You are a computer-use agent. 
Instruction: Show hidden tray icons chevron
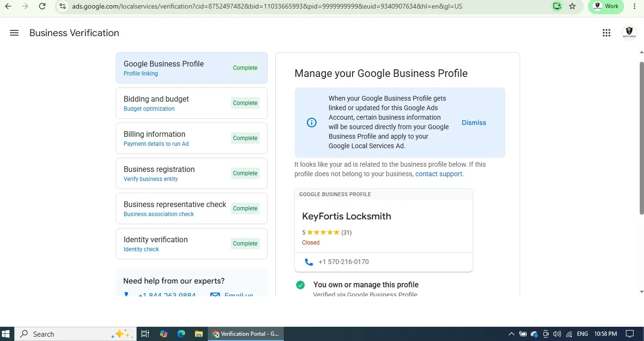[x=512, y=334]
